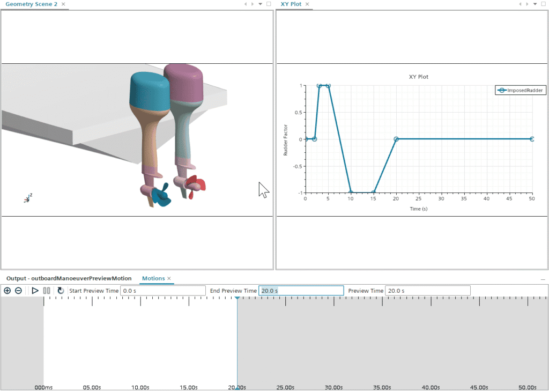This screenshot has height=392, width=549.
Task: Toggle the ImposedRudder curve visibility via legend
Action: click(x=520, y=90)
